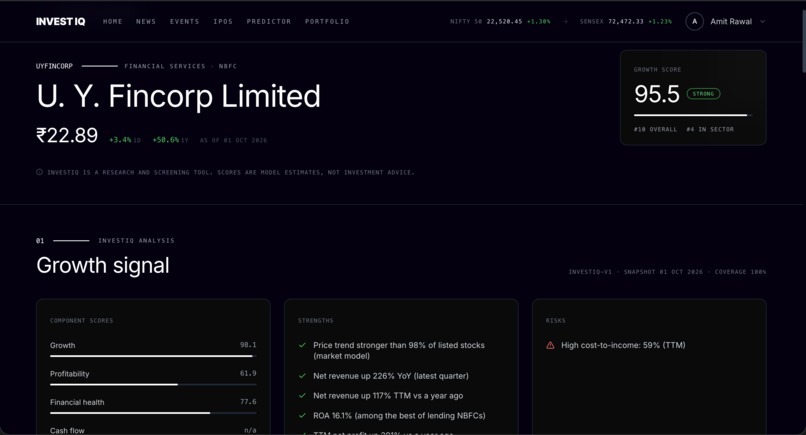Select the Financial Services breadcrumb
Image resolution: width=806 pixels, height=435 pixels.
tap(164, 66)
